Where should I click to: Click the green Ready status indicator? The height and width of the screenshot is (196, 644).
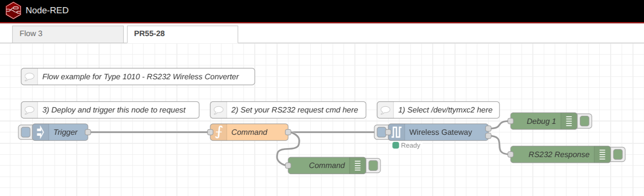(x=396, y=145)
